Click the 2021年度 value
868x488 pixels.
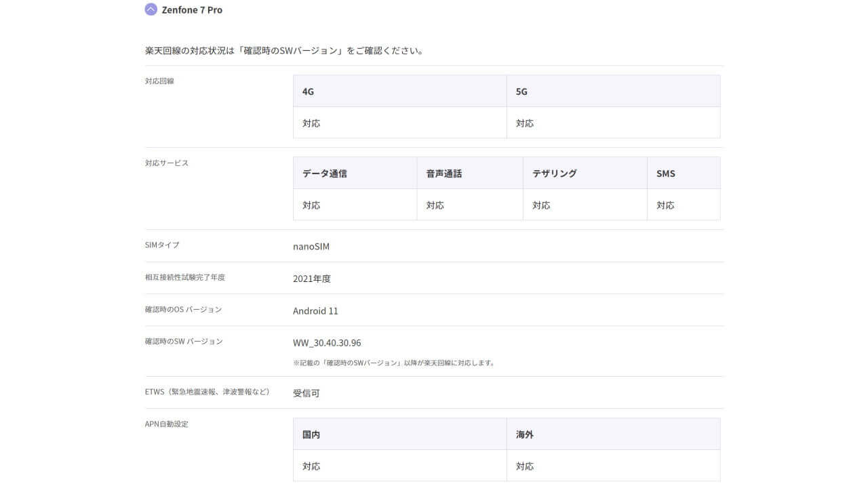coord(311,278)
